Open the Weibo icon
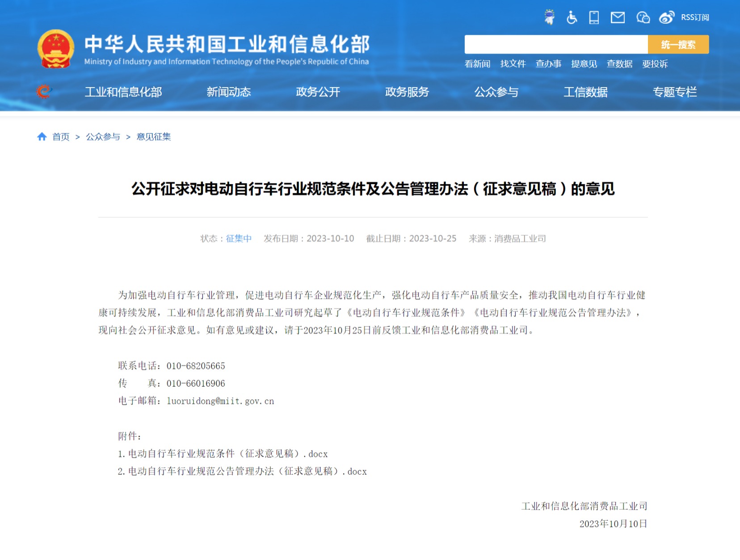740x560 pixels. (666, 17)
